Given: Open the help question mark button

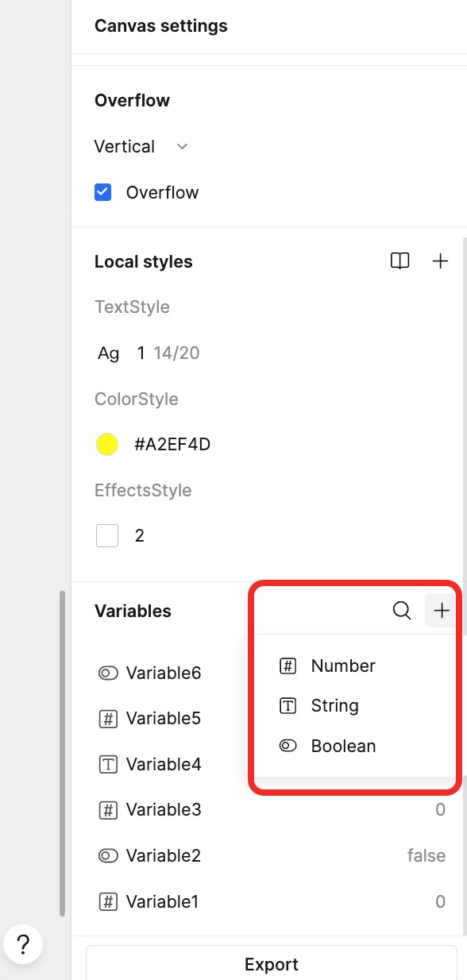Looking at the screenshot, I should point(24,944).
